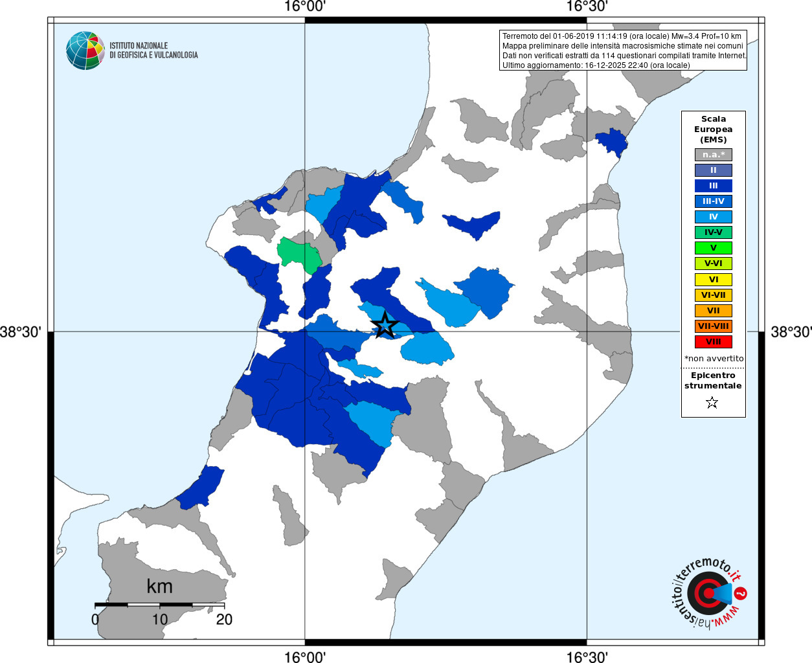Click the VII-VIII legend swatch
Screen dimensions: 812x663
pos(714,326)
